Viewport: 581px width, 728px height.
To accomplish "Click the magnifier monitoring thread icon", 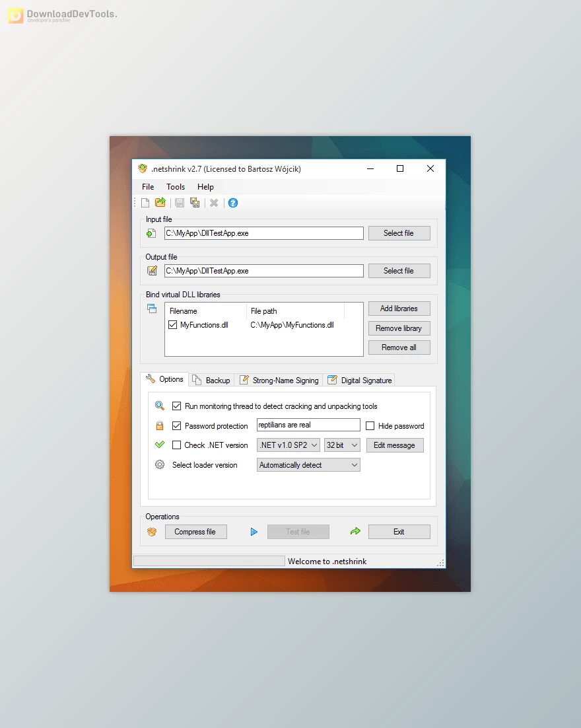I will click(x=160, y=406).
